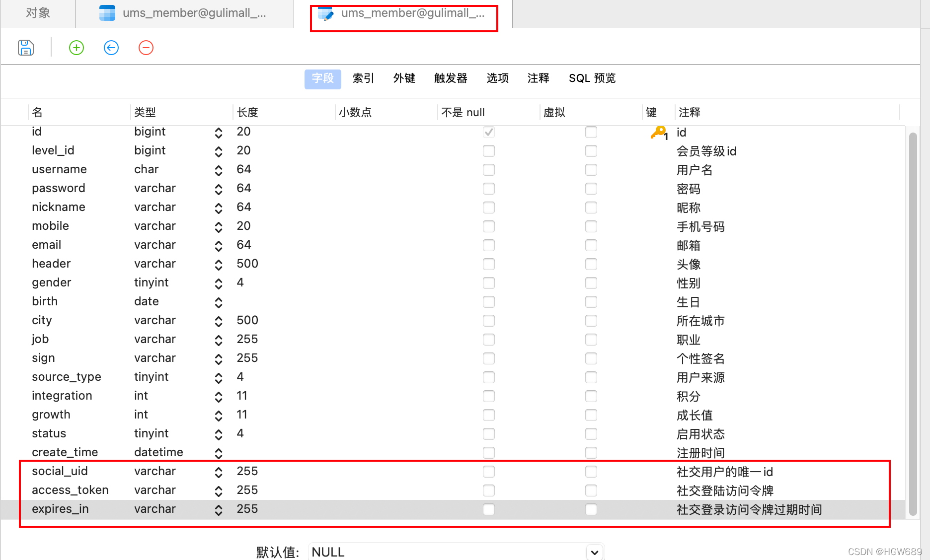
Task: Click the 不是 null column header
Action: click(488, 112)
